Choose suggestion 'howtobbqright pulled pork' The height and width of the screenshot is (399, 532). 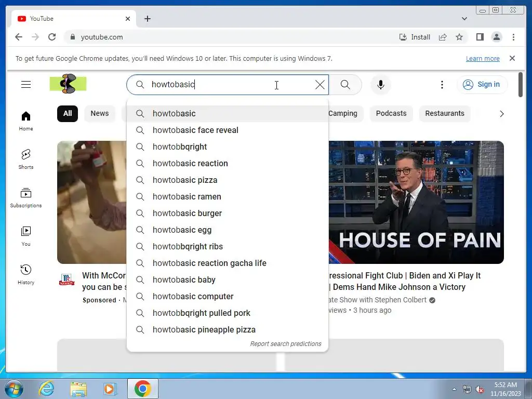pos(228,313)
